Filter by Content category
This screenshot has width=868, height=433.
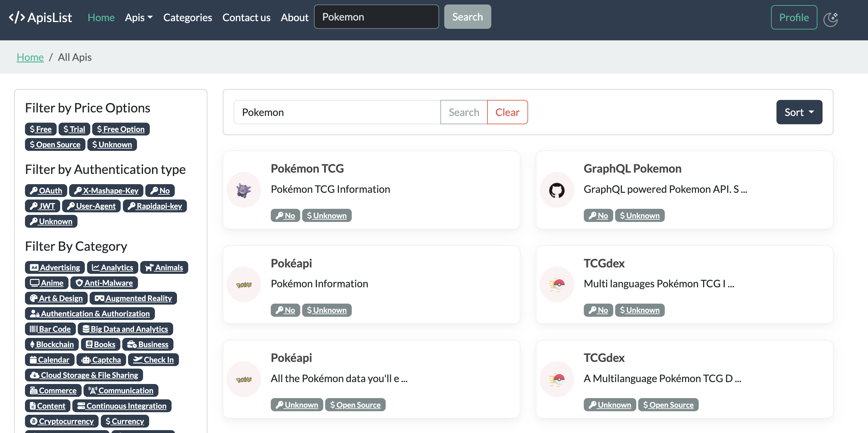48,406
